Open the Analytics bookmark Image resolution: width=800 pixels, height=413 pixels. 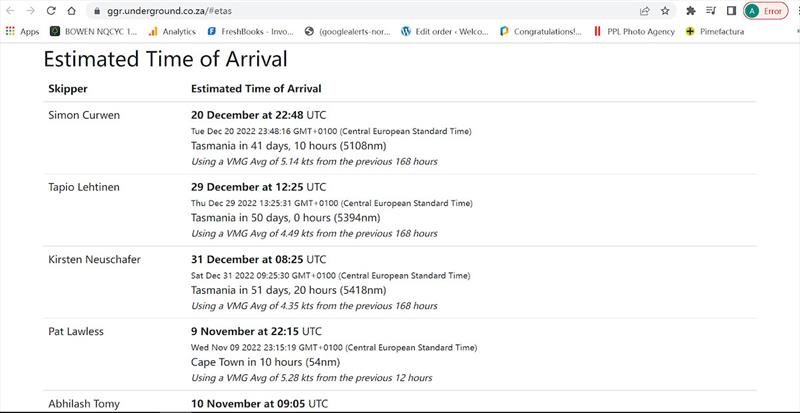(172, 32)
